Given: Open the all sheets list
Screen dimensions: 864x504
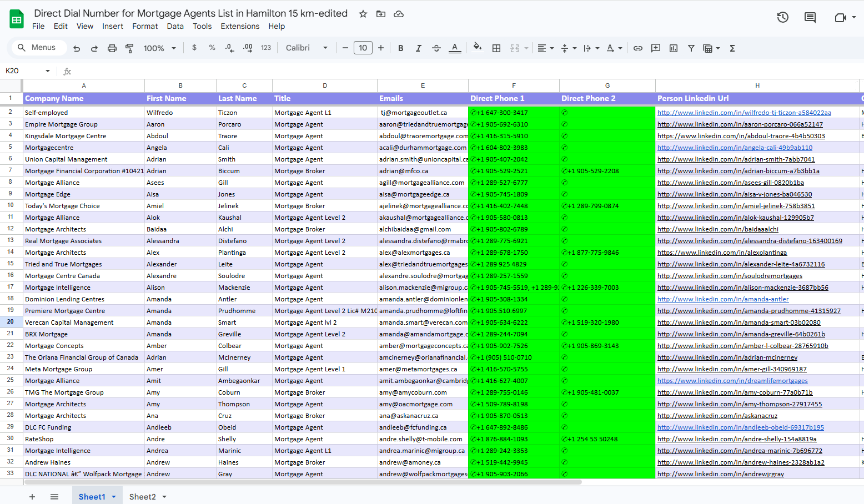Looking at the screenshot, I should (54, 497).
